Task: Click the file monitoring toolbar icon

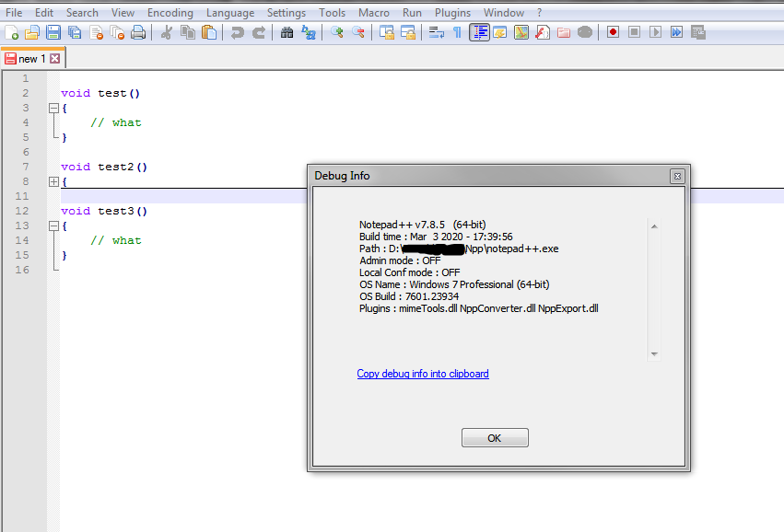Action: click(585, 32)
